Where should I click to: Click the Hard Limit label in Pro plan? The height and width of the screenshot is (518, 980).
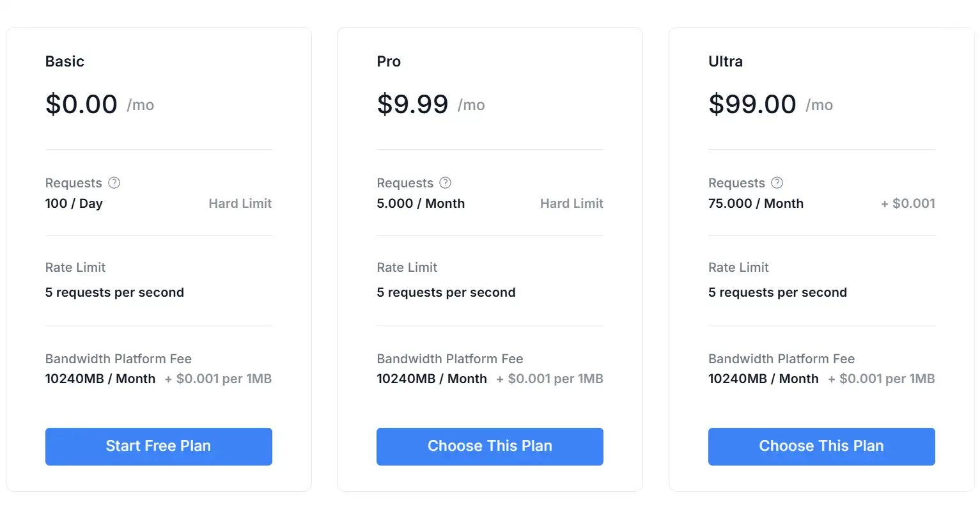[572, 203]
